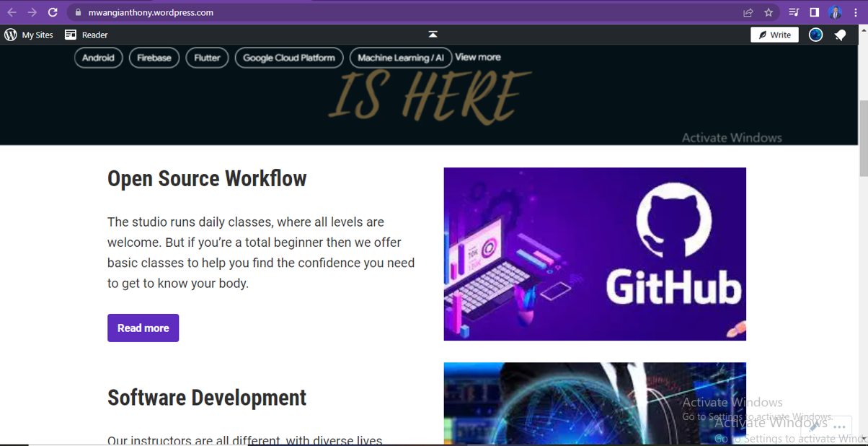Open the WordPress account globe avatar
868x446 pixels.
click(815, 35)
